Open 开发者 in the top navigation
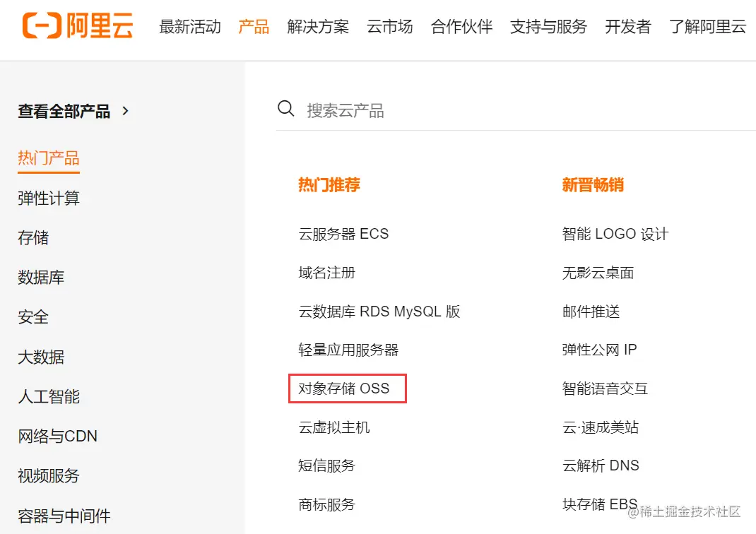Viewport: 756px width, 534px height. 627,27
